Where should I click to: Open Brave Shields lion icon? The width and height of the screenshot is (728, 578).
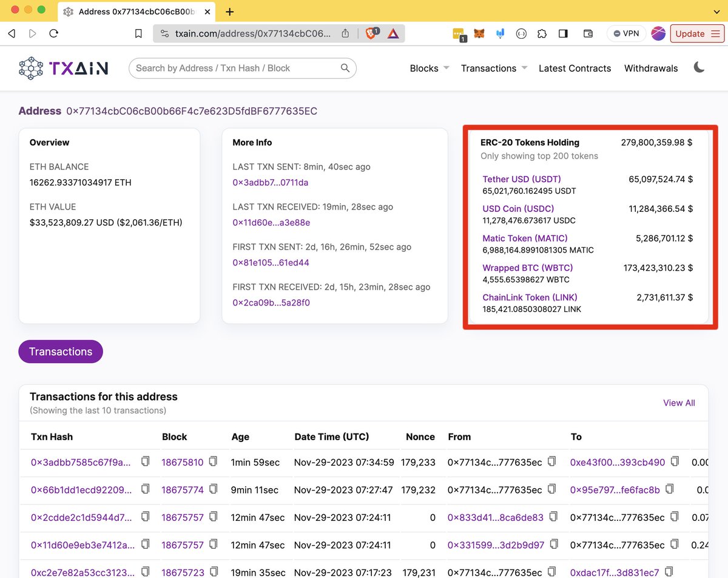click(371, 33)
